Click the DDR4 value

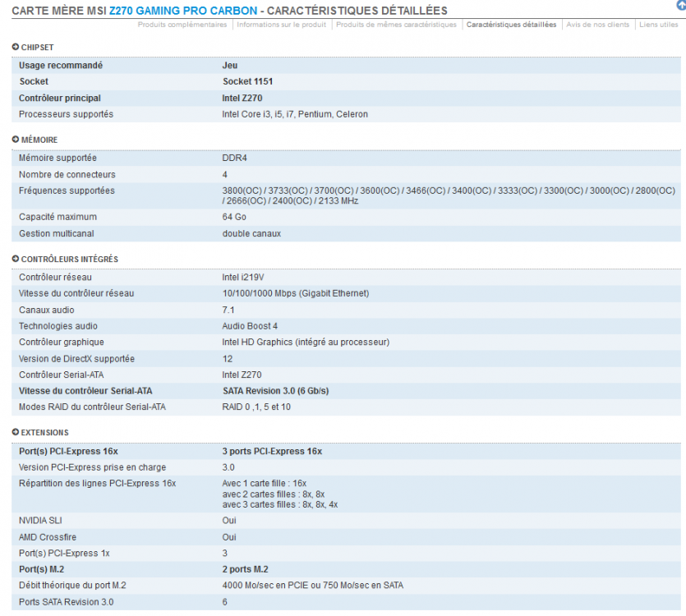click(x=234, y=158)
